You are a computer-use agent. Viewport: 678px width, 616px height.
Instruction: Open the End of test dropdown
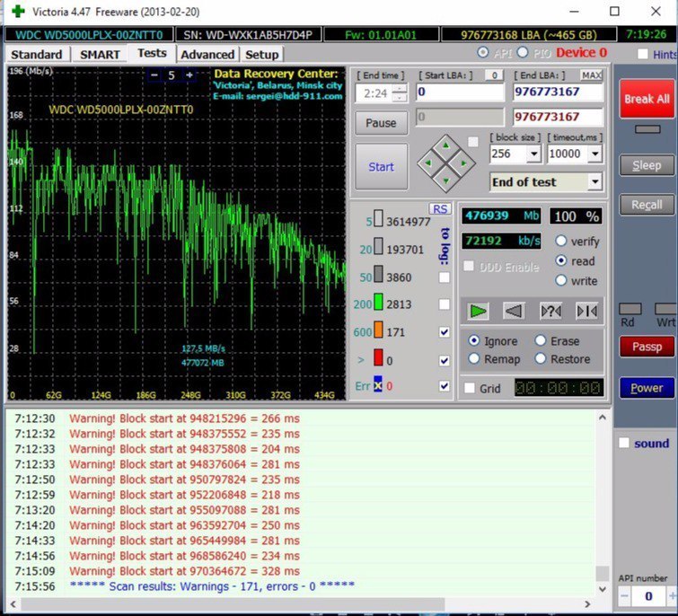(x=594, y=181)
